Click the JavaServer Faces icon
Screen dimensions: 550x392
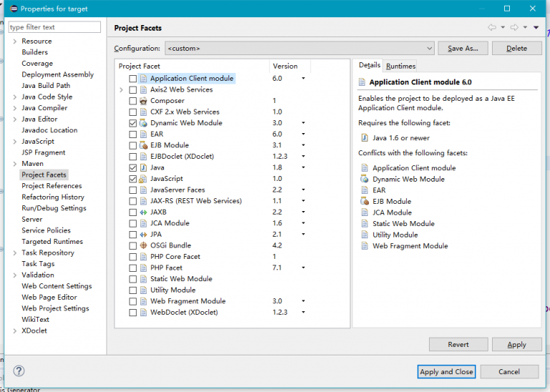click(x=143, y=190)
